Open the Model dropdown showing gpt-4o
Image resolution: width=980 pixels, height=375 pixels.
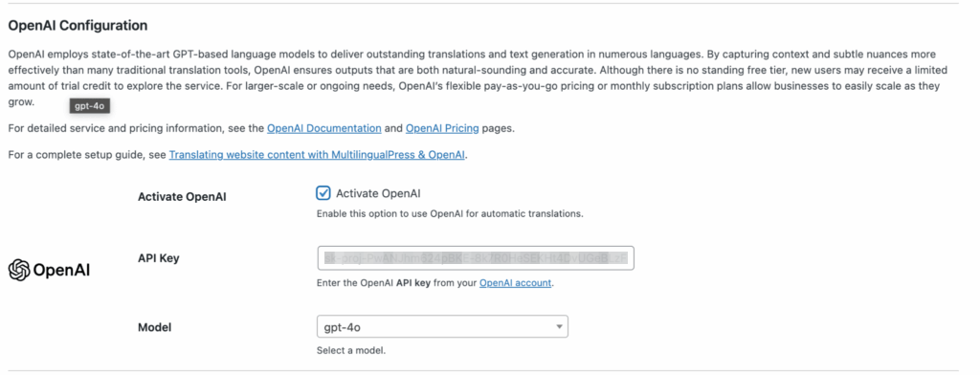coord(442,326)
